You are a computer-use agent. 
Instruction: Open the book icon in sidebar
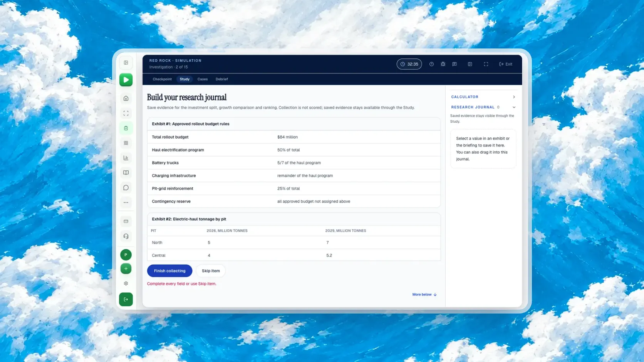[x=126, y=173]
